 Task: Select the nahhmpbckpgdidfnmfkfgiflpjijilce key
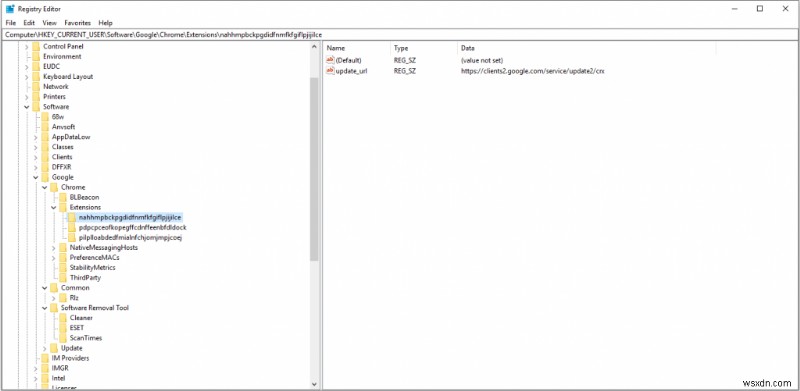(130, 217)
